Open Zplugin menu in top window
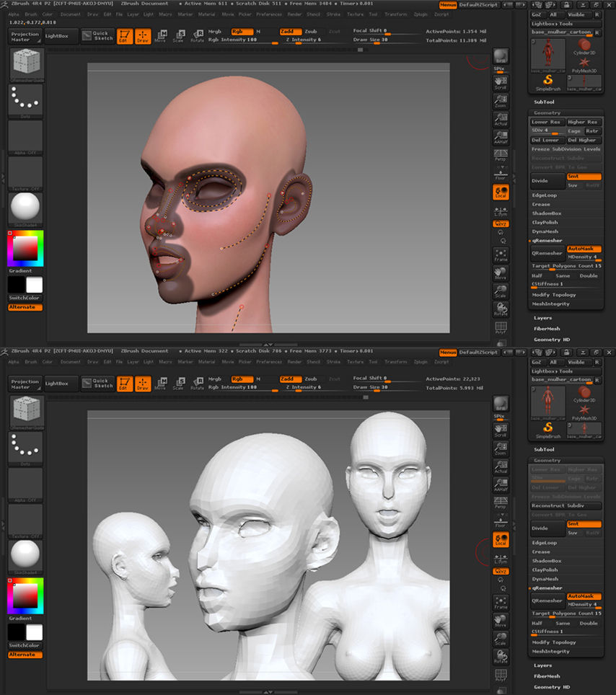This screenshot has width=616, height=695. (x=421, y=14)
